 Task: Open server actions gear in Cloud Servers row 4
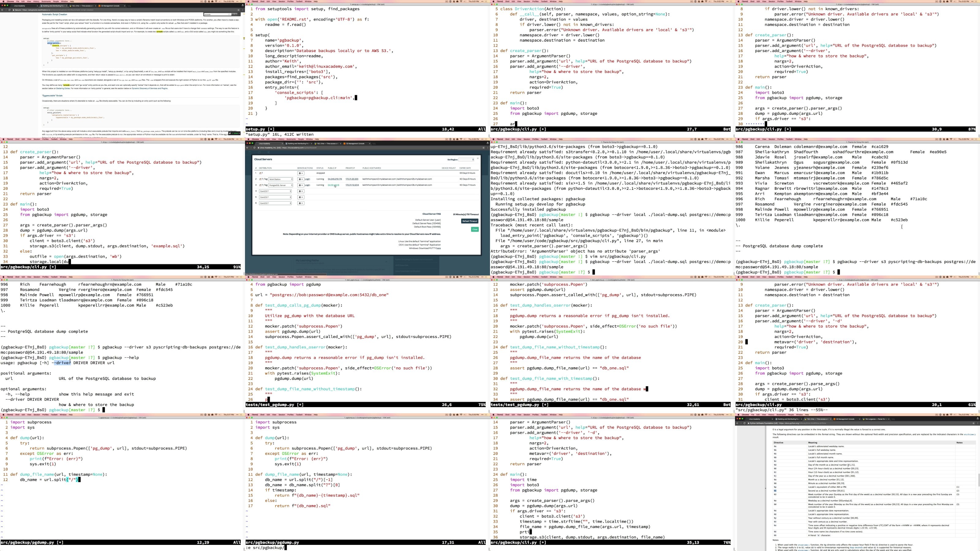point(300,191)
